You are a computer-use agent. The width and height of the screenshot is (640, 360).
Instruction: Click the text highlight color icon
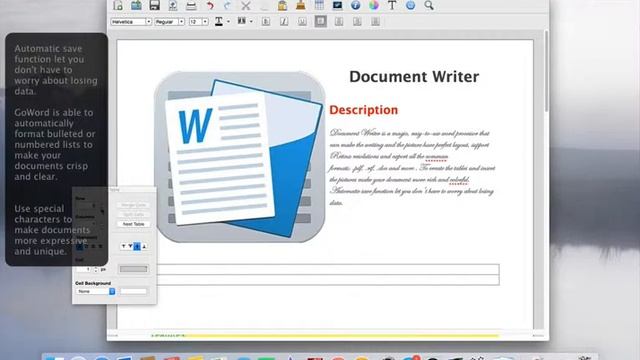[242, 21]
